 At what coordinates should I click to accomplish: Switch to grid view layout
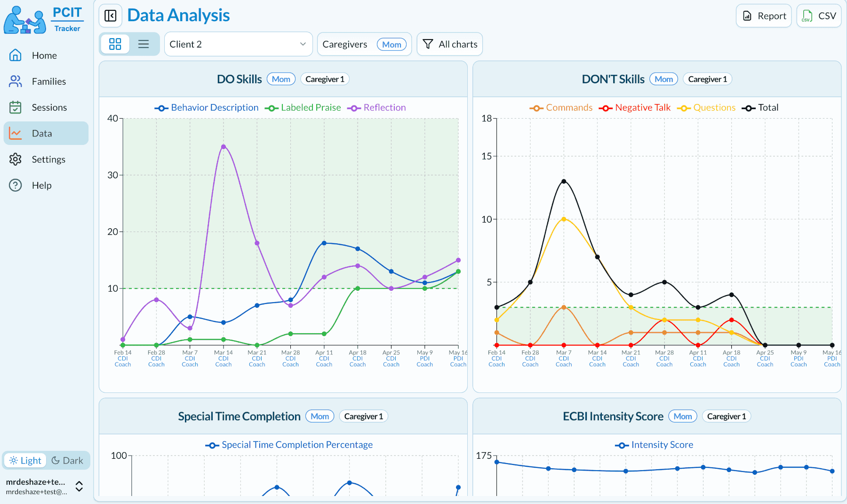point(115,44)
